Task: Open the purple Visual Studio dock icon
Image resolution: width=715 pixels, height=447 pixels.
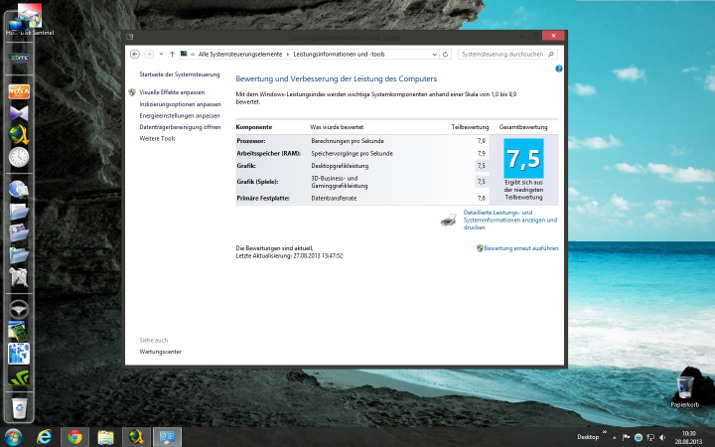Action: [19, 113]
